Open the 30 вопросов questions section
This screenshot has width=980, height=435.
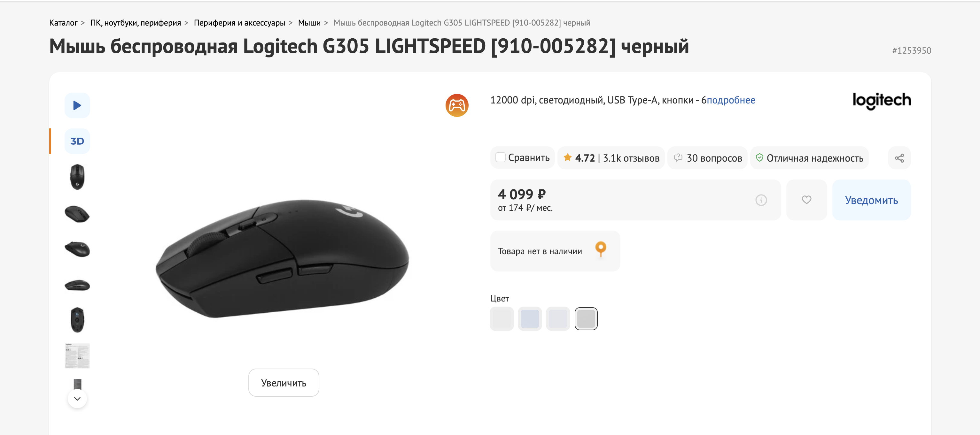(x=708, y=158)
